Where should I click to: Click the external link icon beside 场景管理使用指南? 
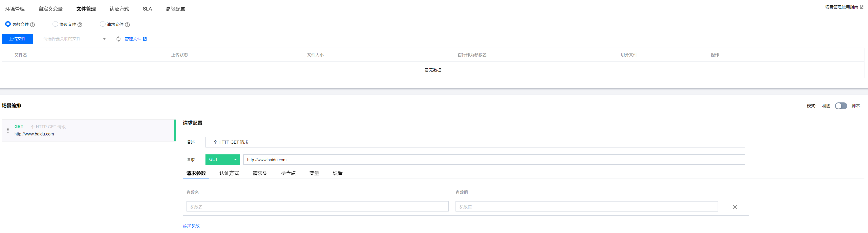pos(862,7)
